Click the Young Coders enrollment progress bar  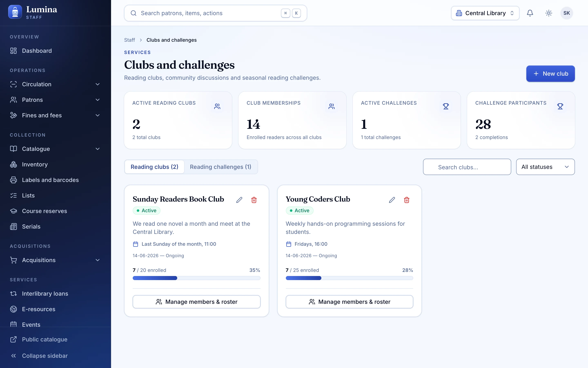coord(349,278)
